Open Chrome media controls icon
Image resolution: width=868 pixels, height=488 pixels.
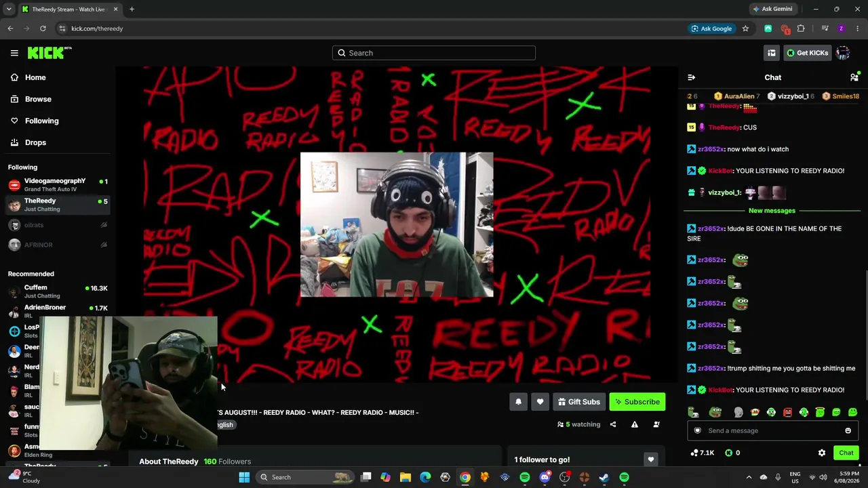(825, 28)
